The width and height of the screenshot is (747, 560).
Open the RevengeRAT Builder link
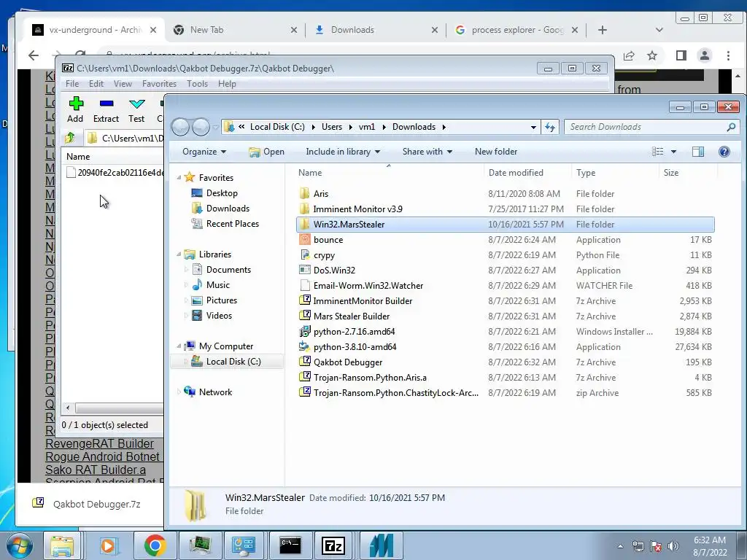point(99,444)
